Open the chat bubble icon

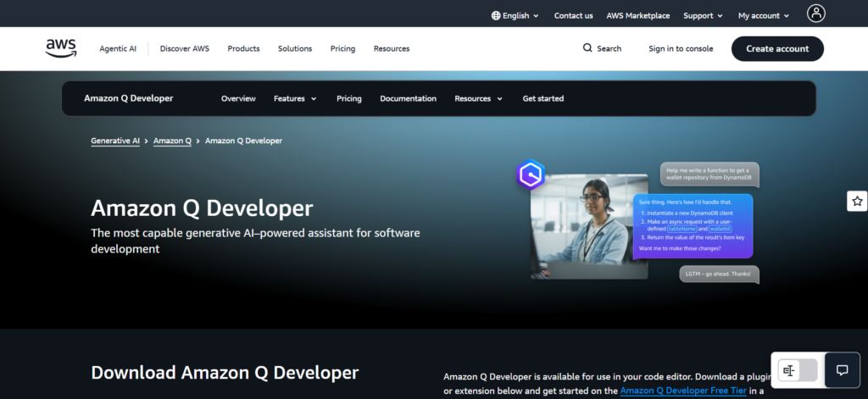(x=842, y=370)
